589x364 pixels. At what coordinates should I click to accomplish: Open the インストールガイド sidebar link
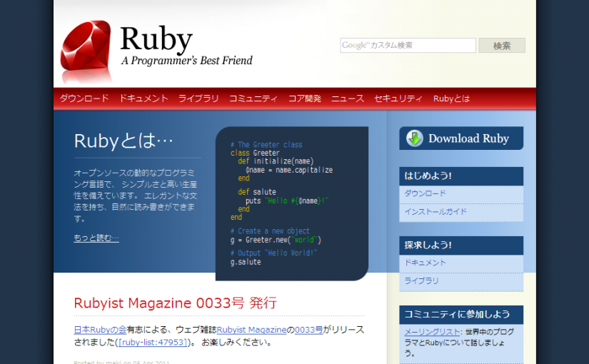point(436,211)
